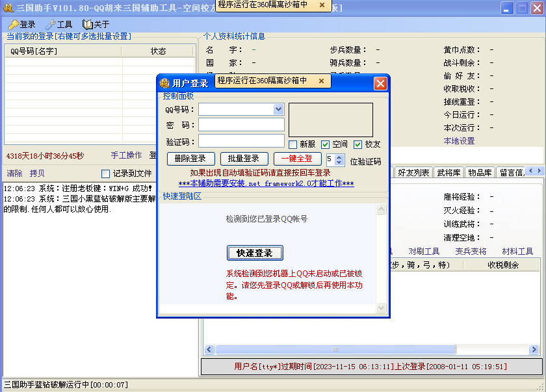
Task: Expand the QQ号码 dropdown list
Action: pos(278,109)
